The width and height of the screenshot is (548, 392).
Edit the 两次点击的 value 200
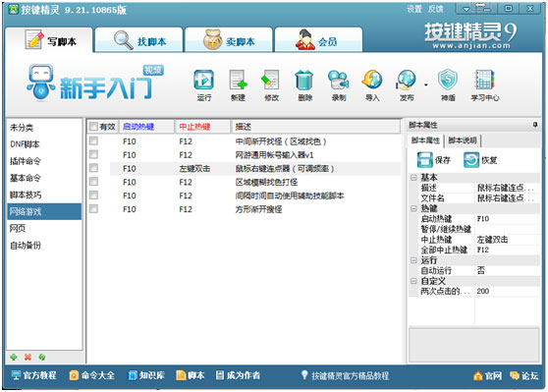coord(507,291)
